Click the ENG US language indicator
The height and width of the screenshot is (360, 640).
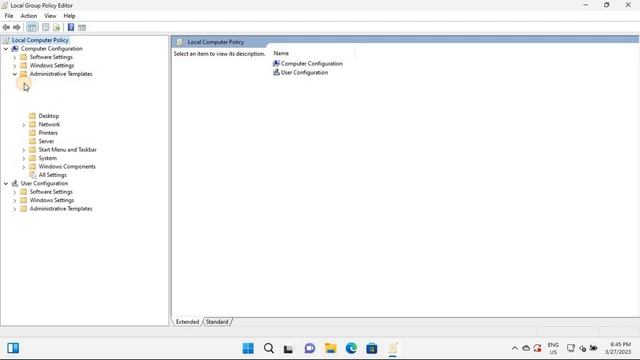[x=553, y=348]
